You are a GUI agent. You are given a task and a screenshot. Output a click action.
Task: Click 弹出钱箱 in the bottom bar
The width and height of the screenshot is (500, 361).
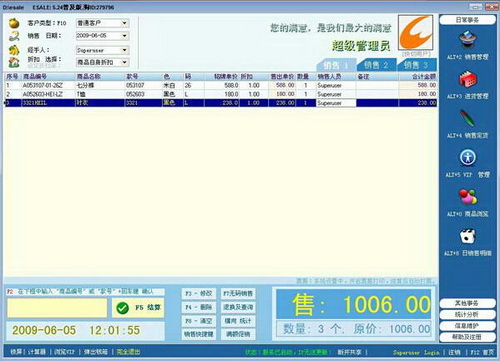[96, 352]
